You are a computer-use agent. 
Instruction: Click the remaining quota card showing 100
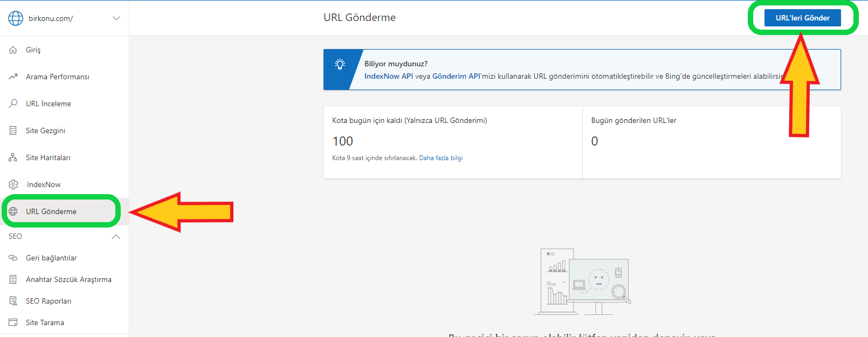(x=452, y=142)
